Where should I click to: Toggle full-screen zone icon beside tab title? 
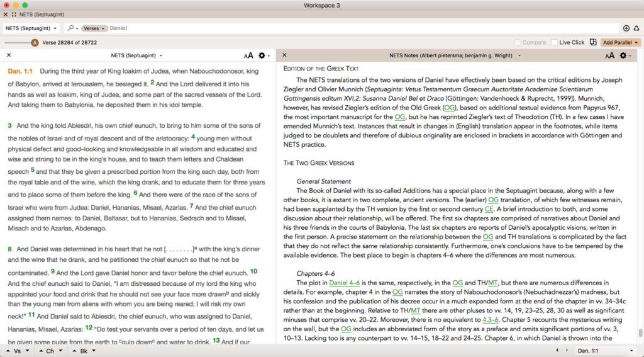tap(14, 14)
